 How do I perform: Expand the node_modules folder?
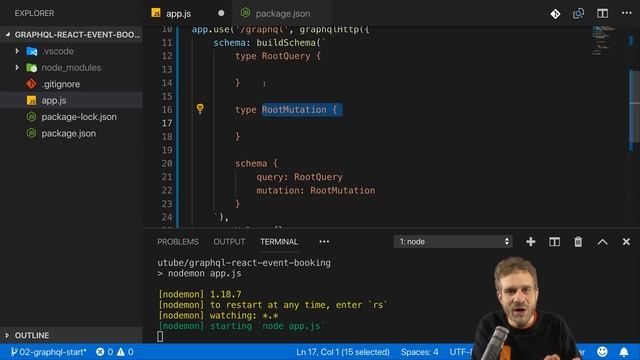point(71,68)
